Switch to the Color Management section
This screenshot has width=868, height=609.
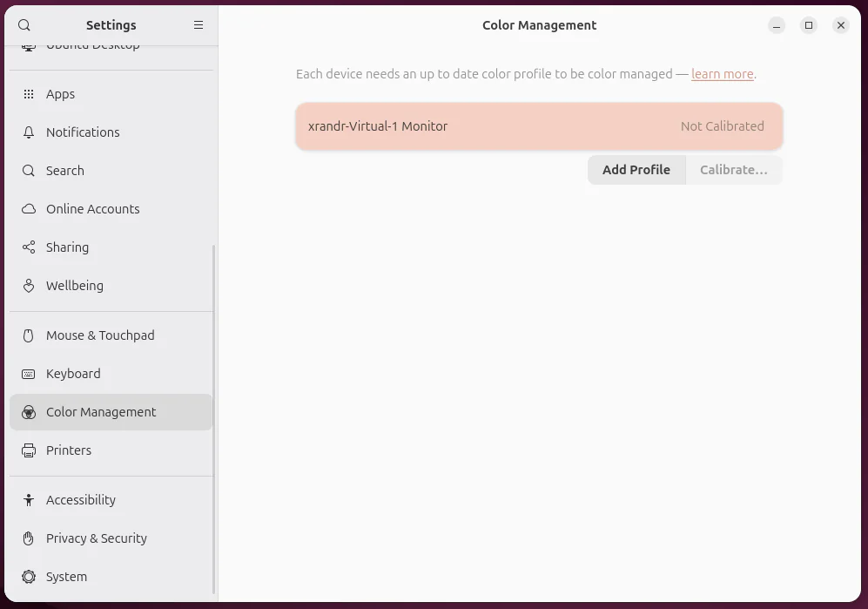[101, 411]
